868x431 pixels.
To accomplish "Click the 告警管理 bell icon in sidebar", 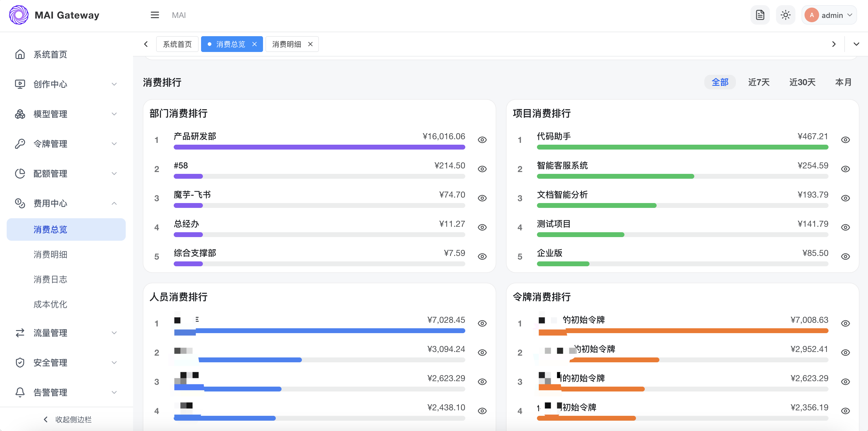I will tap(20, 392).
